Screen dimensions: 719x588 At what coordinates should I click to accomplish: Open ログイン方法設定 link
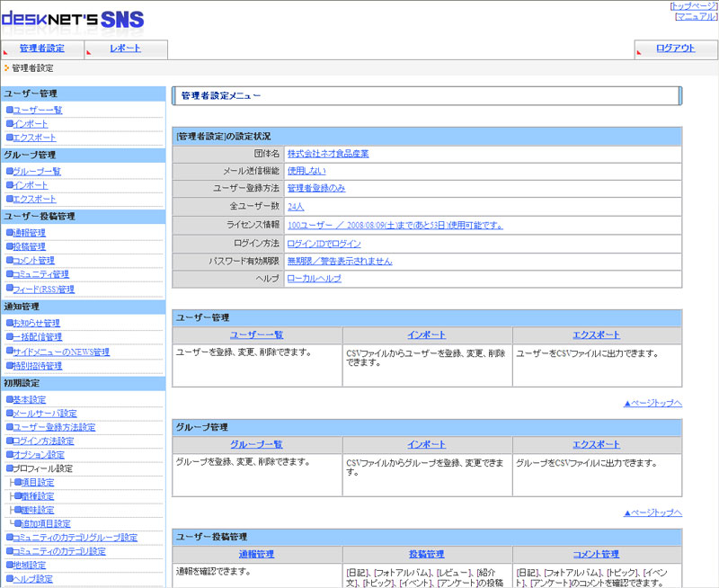43,441
